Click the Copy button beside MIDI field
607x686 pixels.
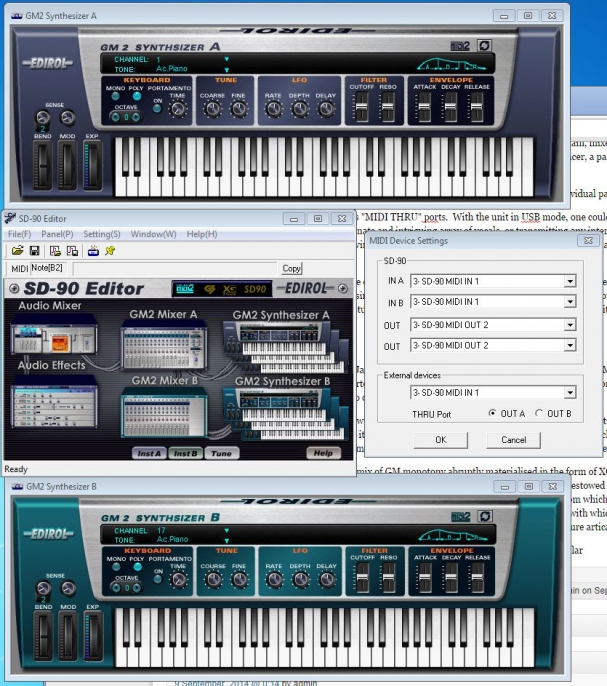point(291,268)
